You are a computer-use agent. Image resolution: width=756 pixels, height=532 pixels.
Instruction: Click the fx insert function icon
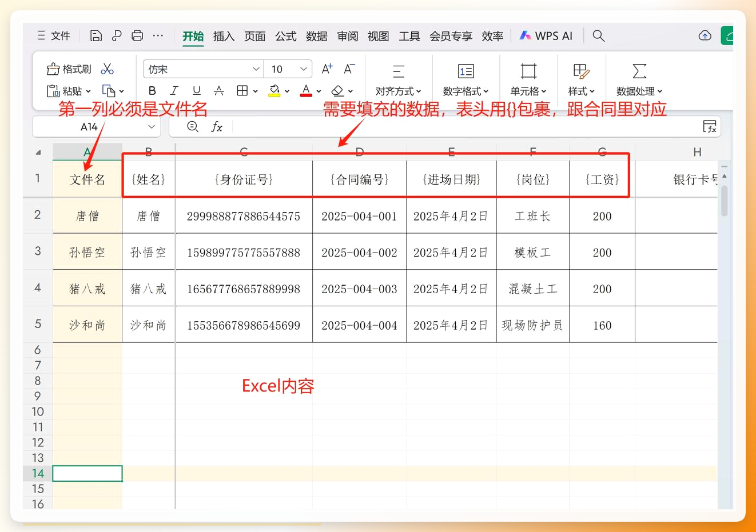pyautogui.click(x=217, y=127)
